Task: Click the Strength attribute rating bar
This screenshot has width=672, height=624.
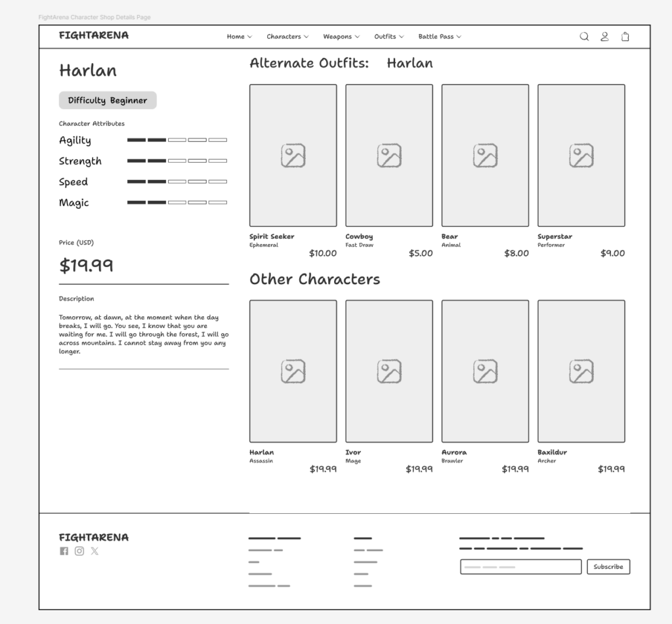Action: pyautogui.click(x=177, y=161)
